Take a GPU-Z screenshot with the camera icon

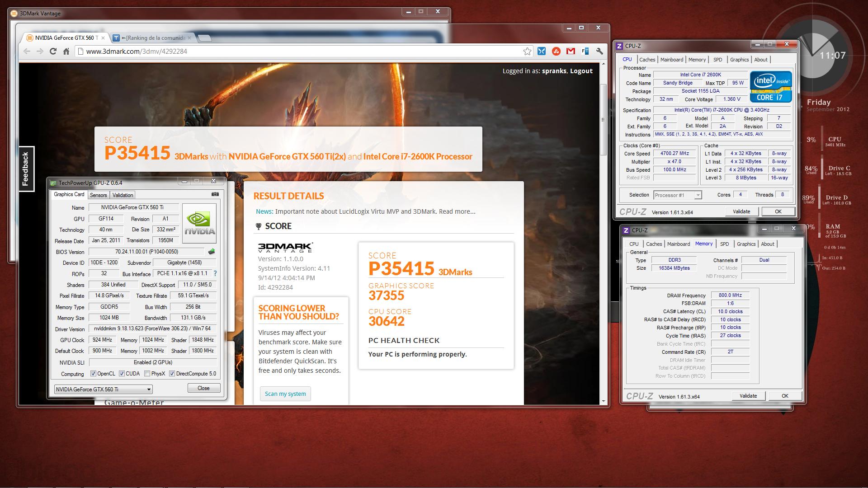(x=215, y=194)
